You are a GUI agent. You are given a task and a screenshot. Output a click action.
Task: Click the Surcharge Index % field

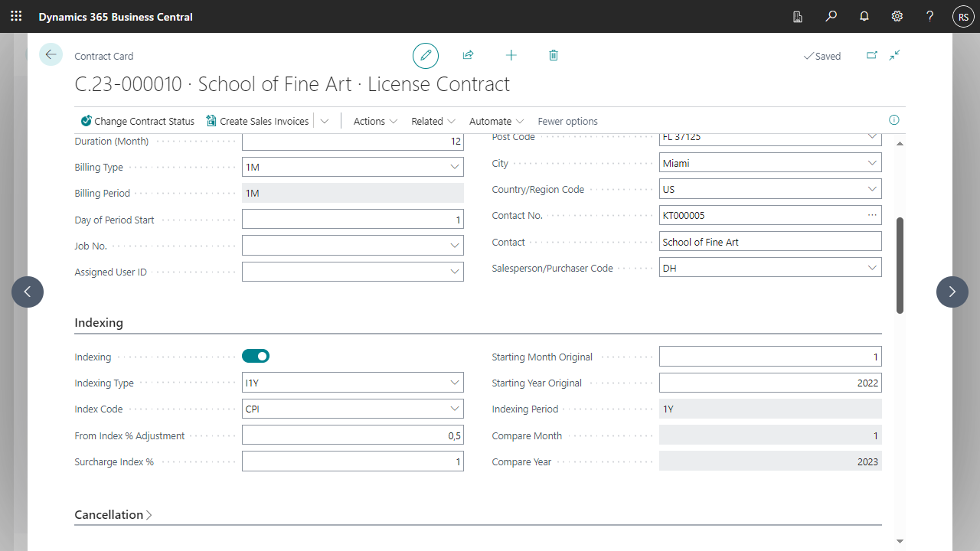(x=352, y=461)
